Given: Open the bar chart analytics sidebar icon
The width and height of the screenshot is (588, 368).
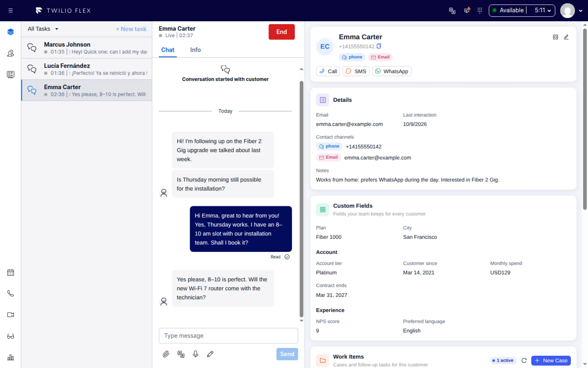Looking at the screenshot, I should tap(11, 357).
